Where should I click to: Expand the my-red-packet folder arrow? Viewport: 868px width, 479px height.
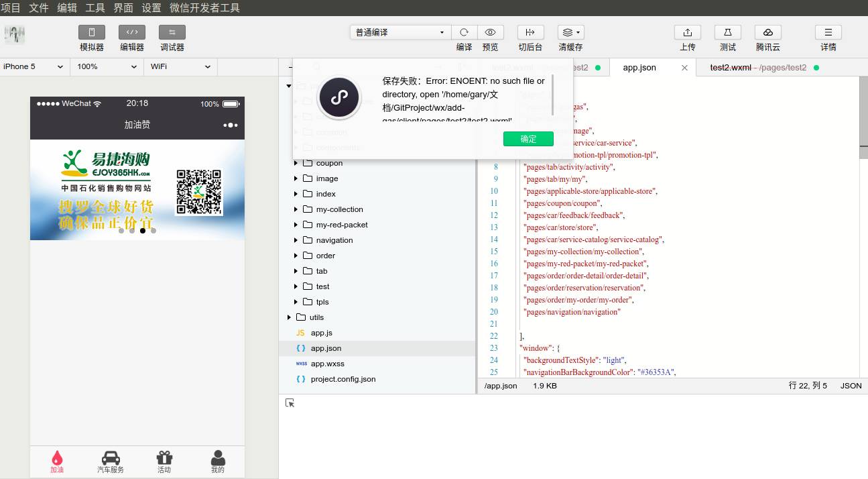pyautogui.click(x=296, y=225)
